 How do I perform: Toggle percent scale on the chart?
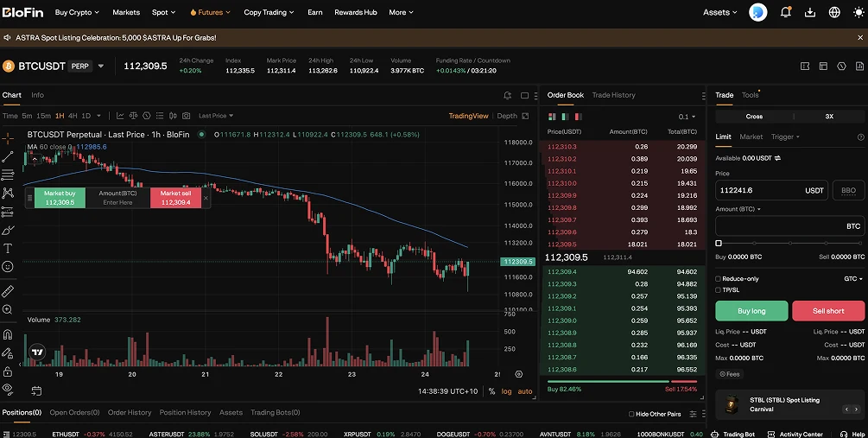point(491,391)
